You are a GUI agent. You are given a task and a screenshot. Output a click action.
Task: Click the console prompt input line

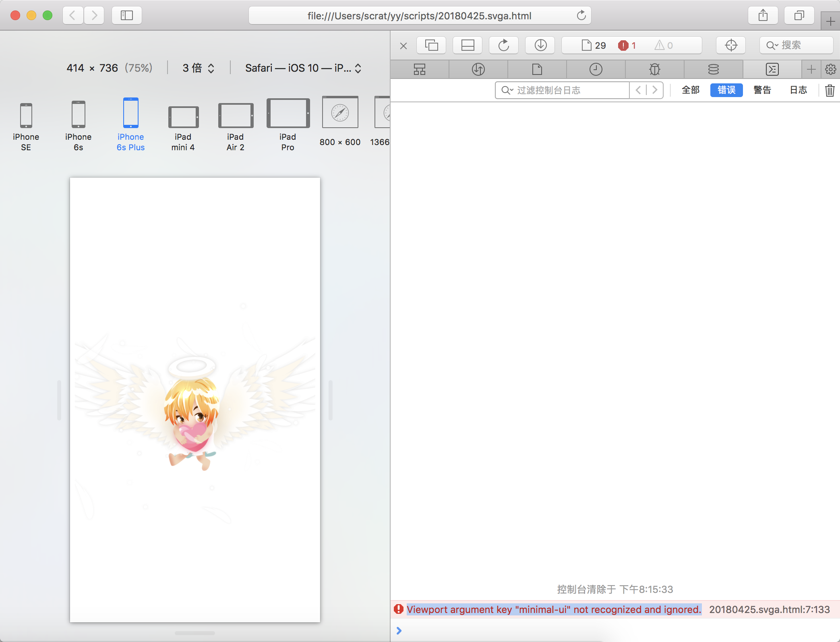click(x=615, y=630)
